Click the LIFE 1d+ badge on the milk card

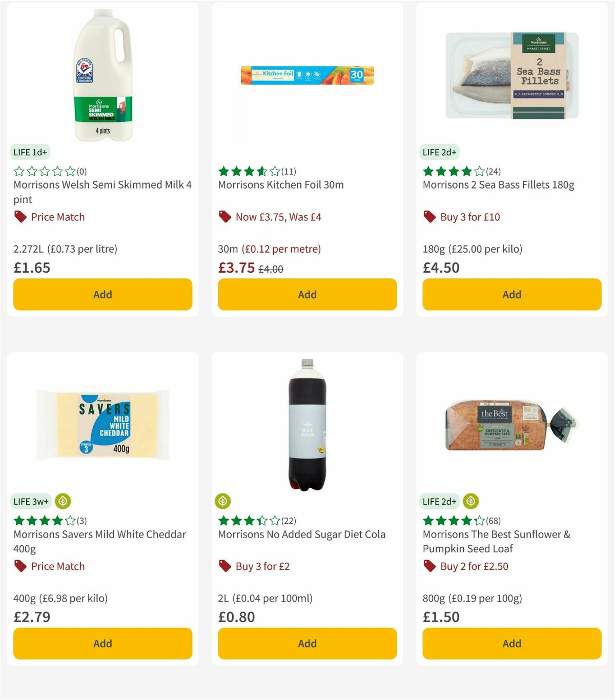coord(30,152)
